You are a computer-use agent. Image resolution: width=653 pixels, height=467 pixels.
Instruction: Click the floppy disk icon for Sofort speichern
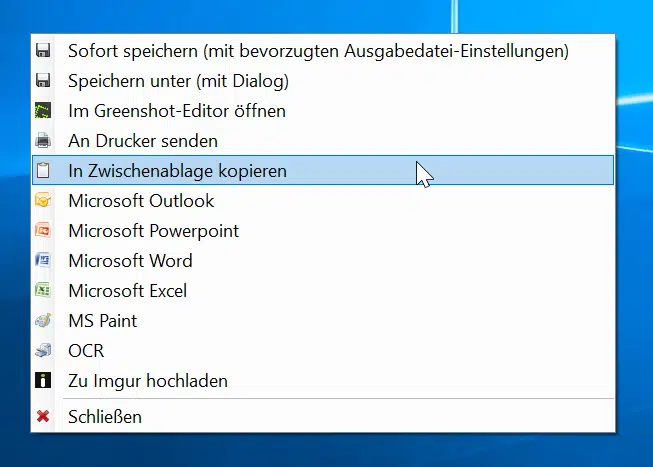(x=43, y=50)
